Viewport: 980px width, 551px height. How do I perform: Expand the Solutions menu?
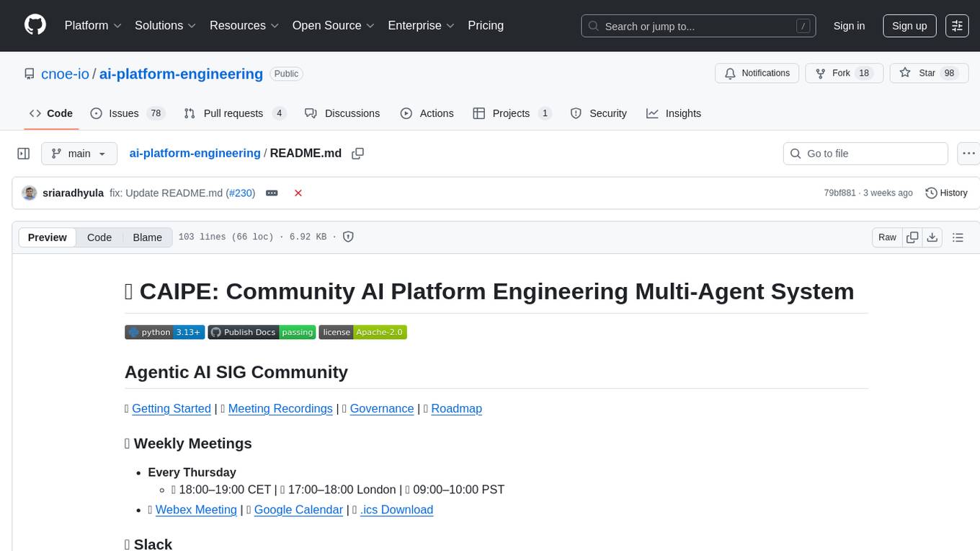pyautogui.click(x=166, y=25)
